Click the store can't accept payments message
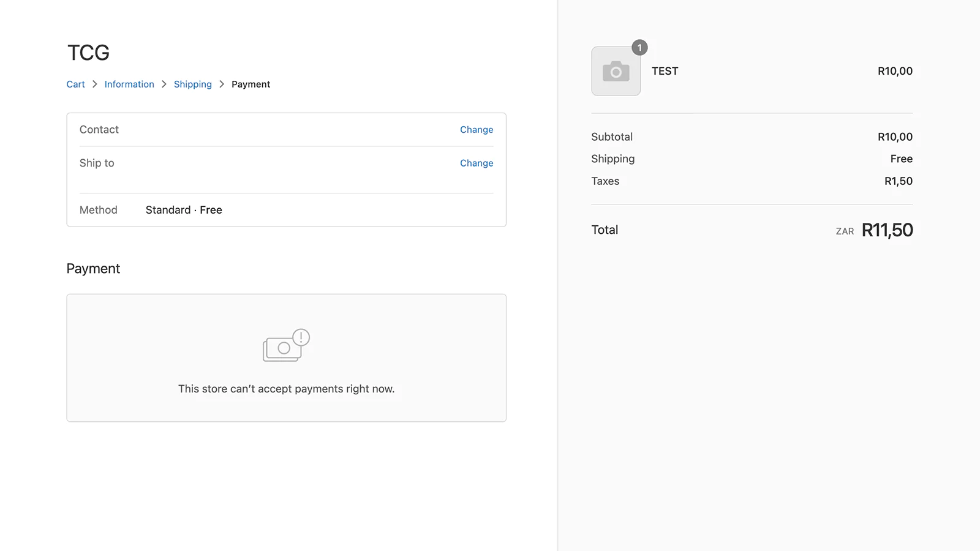 point(286,389)
